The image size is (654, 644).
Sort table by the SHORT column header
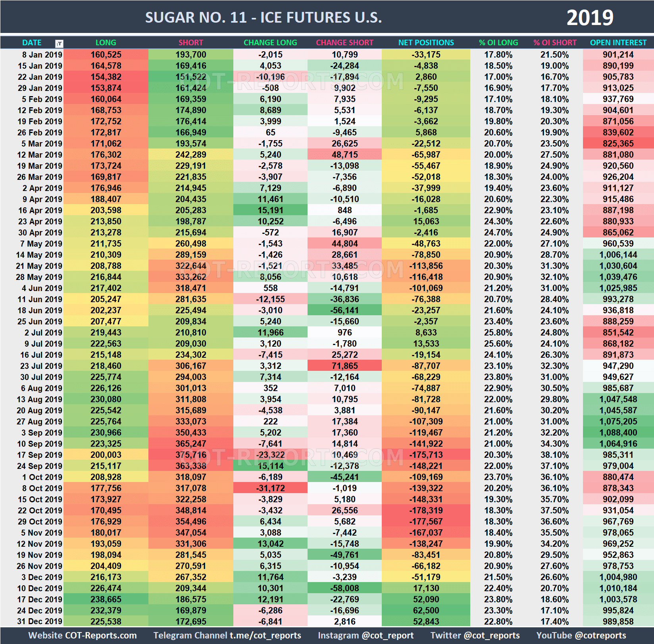[190, 42]
